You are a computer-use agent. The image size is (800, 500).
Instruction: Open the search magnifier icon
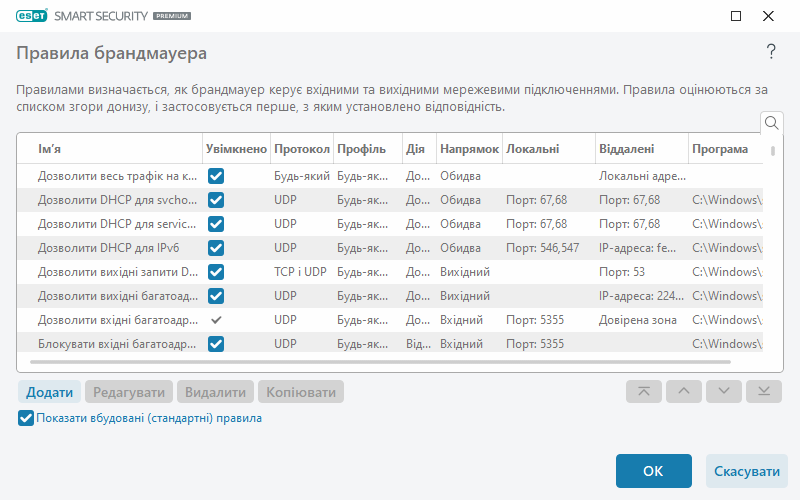[771, 123]
